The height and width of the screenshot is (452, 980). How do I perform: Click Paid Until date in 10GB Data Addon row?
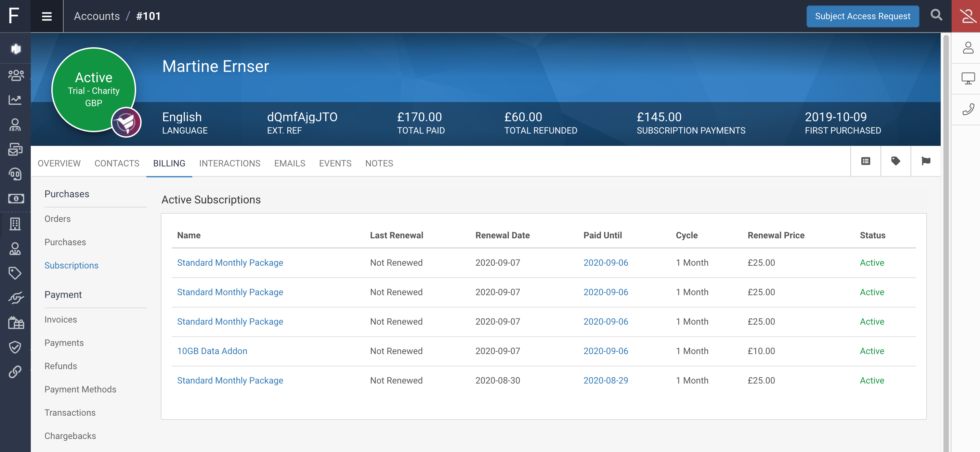tap(605, 351)
